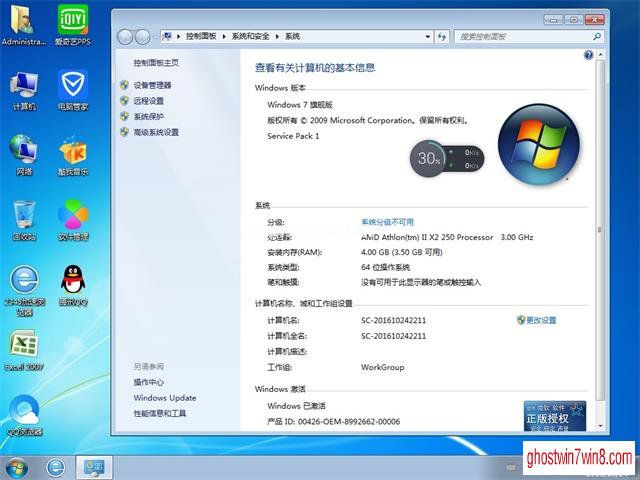This screenshot has height=480, width=640.
Task: Launch 软件管理 colorful clover icon
Action: click(x=73, y=220)
